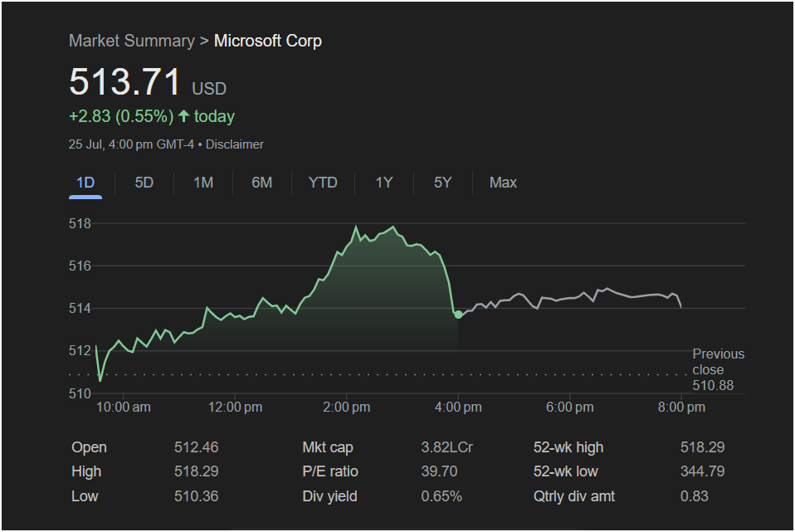Viewport: 795px width, 532px height.
Task: Click the Low value 510.36
Action: (x=196, y=496)
